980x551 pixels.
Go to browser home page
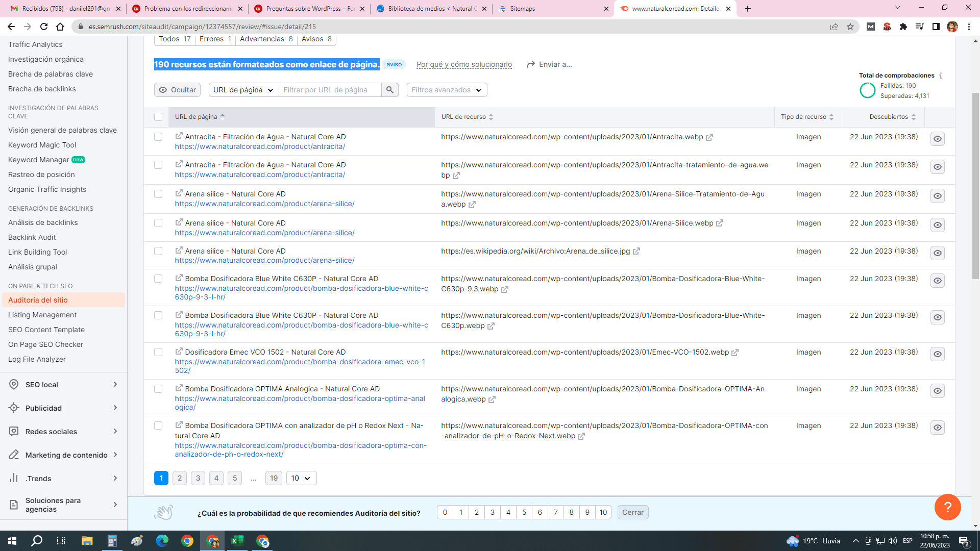[60, 27]
